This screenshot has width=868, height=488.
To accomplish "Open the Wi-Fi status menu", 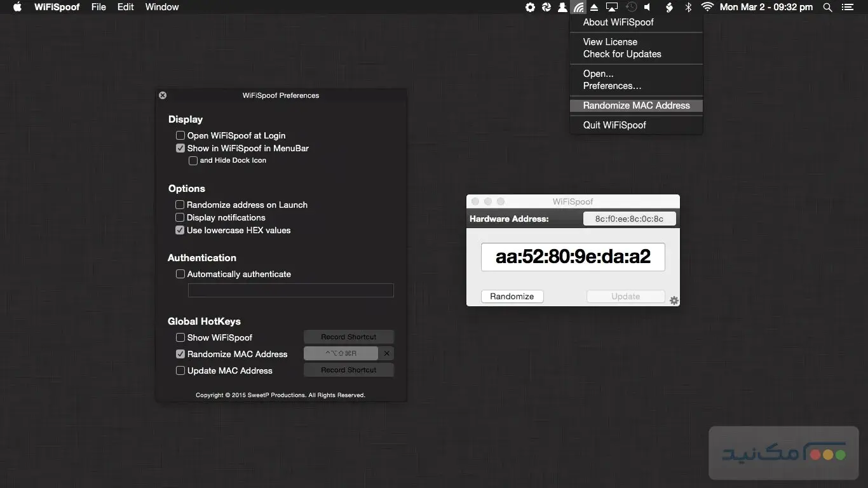I will (x=707, y=7).
